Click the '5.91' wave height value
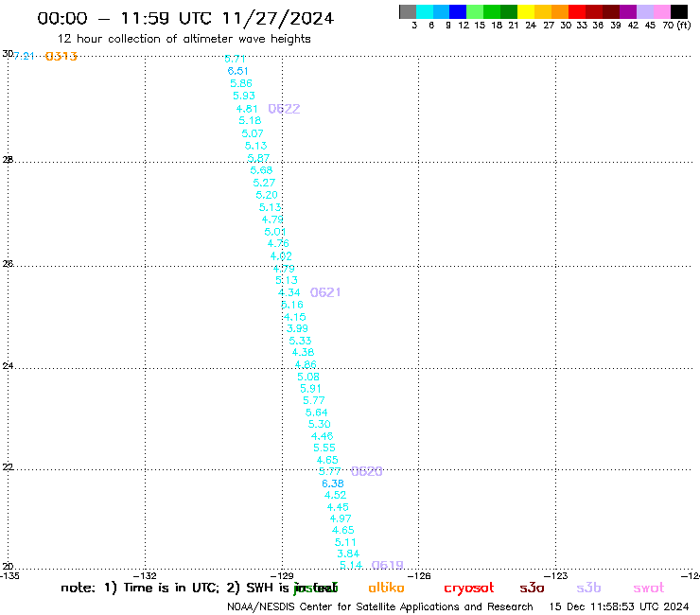This screenshot has height=615, width=700. pyautogui.click(x=310, y=389)
